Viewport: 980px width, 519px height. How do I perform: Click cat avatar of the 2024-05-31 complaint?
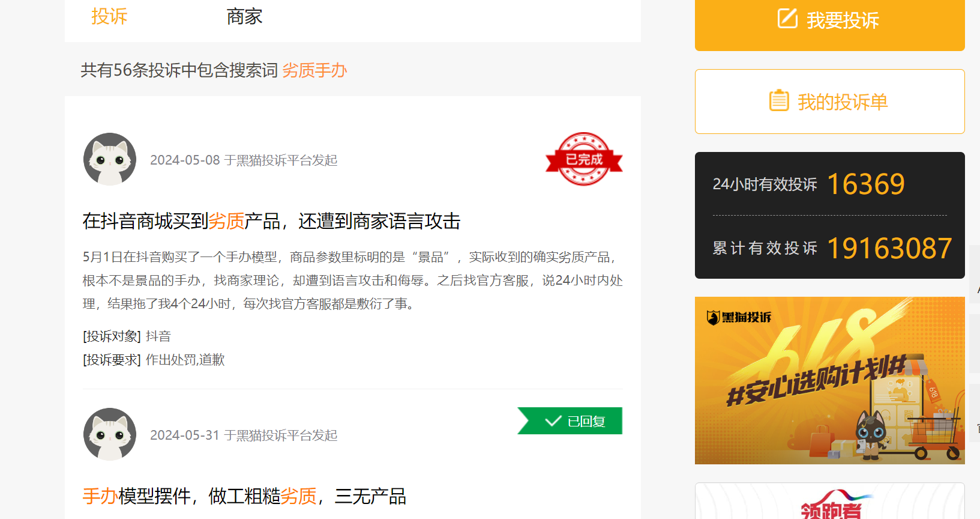coord(110,434)
